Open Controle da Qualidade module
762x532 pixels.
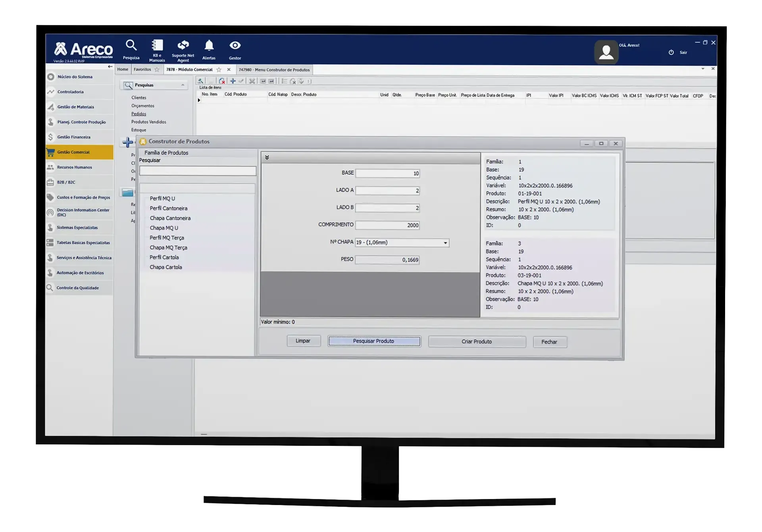pyautogui.click(x=79, y=288)
